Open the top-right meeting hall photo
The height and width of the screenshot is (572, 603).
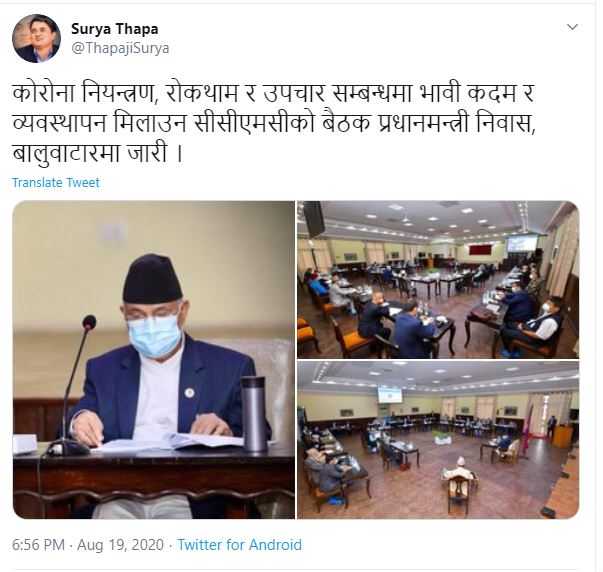pyautogui.click(x=438, y=280)
